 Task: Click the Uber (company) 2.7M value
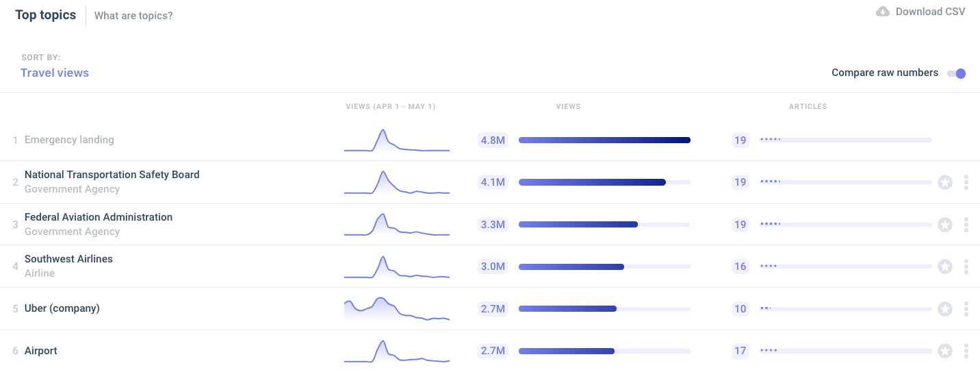click(x=493, y=309)
